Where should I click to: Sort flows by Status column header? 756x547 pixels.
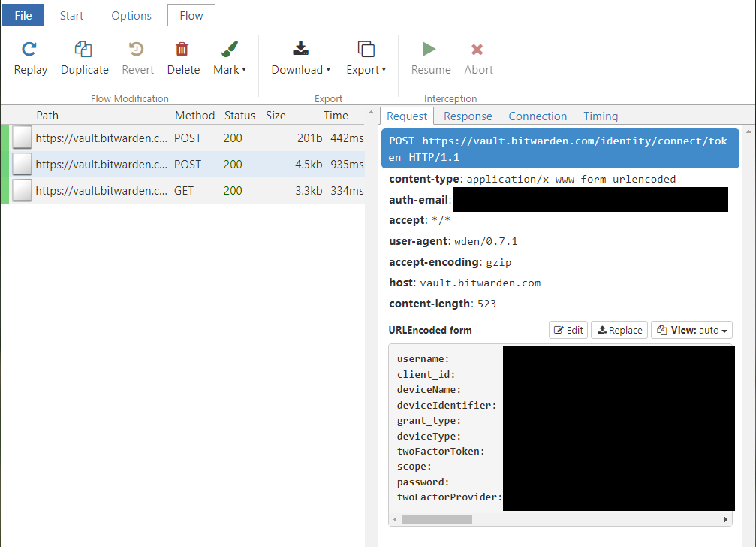click(239, 115)
